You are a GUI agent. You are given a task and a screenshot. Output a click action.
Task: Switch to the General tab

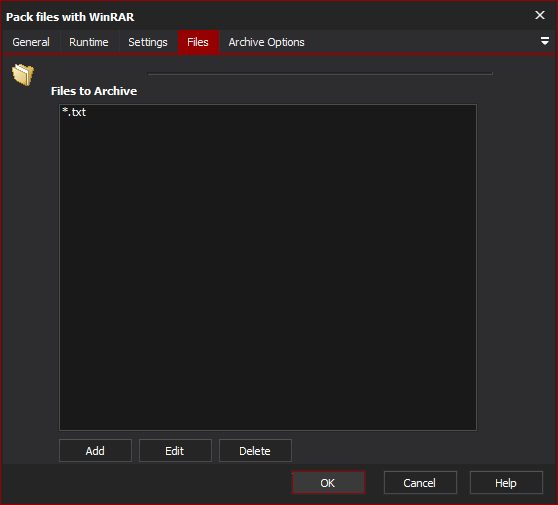click(31, 42)
